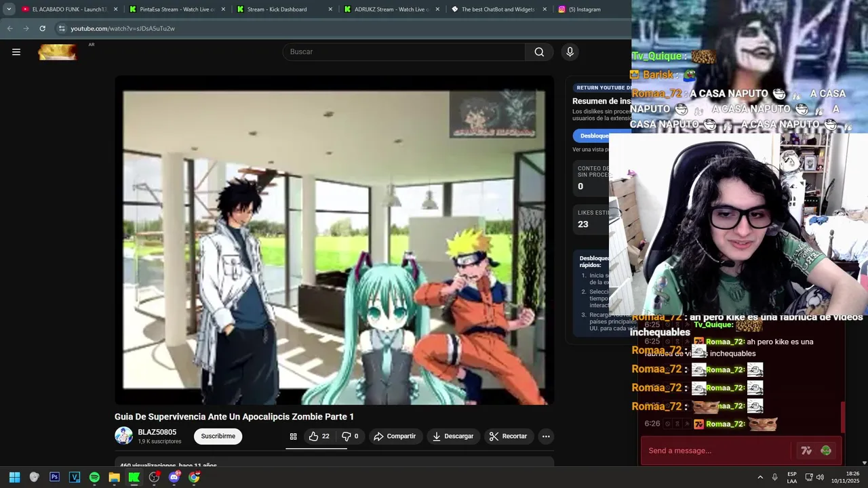Reload the page in Chrome

click(42, 28)
